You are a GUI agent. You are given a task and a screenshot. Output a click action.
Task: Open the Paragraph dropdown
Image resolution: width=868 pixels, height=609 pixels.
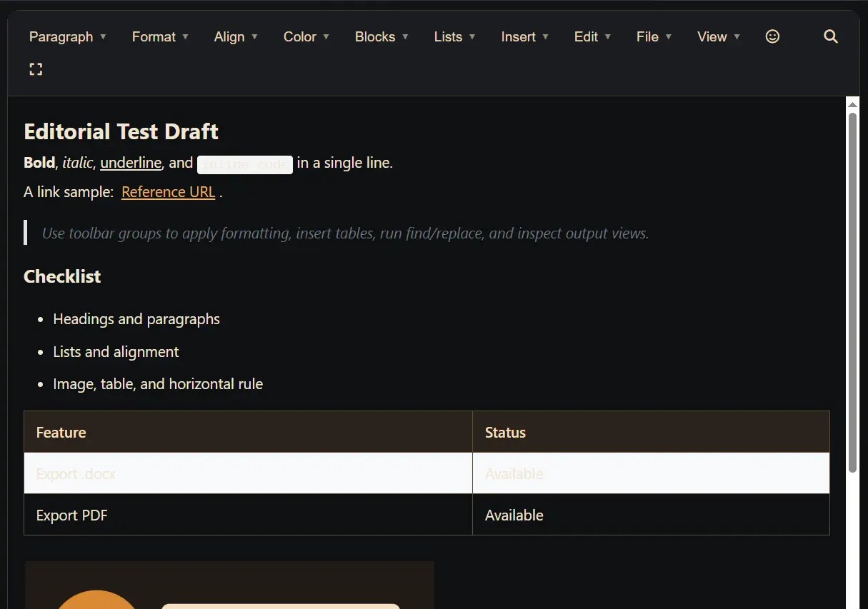[x=68, y=36]
